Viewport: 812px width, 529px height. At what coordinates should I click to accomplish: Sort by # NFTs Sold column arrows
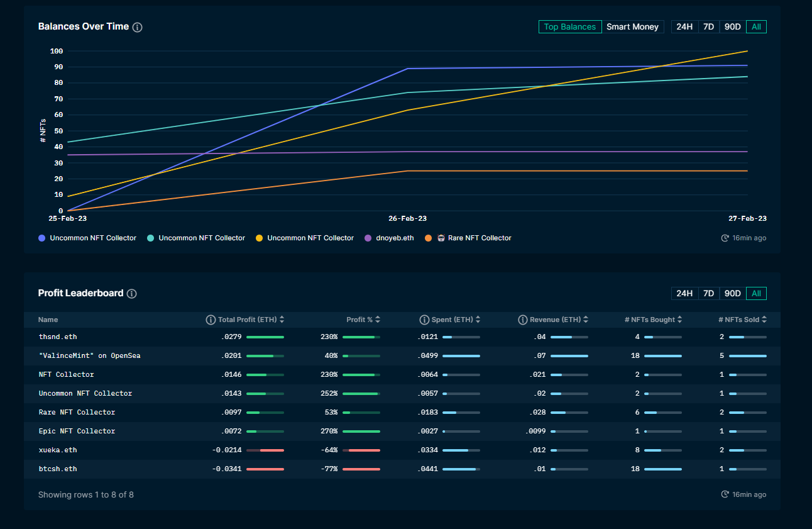click(x=764, y=320)
